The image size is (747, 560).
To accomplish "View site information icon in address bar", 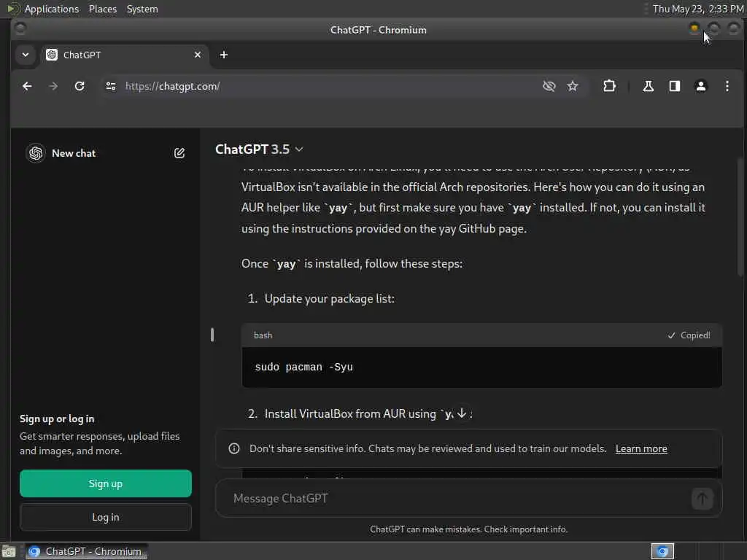I will (x=111, y=86).
